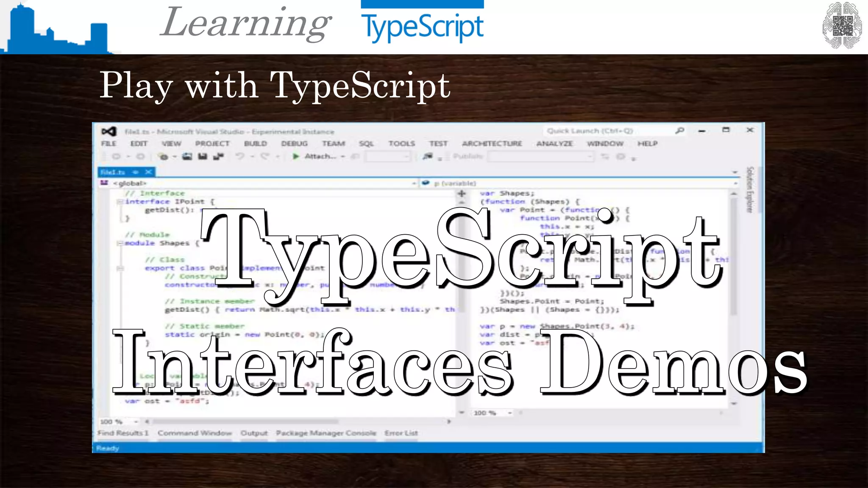This screenshot has height=488, width=868.
Task: Open the SQL menu
Action: pos(367,144)
